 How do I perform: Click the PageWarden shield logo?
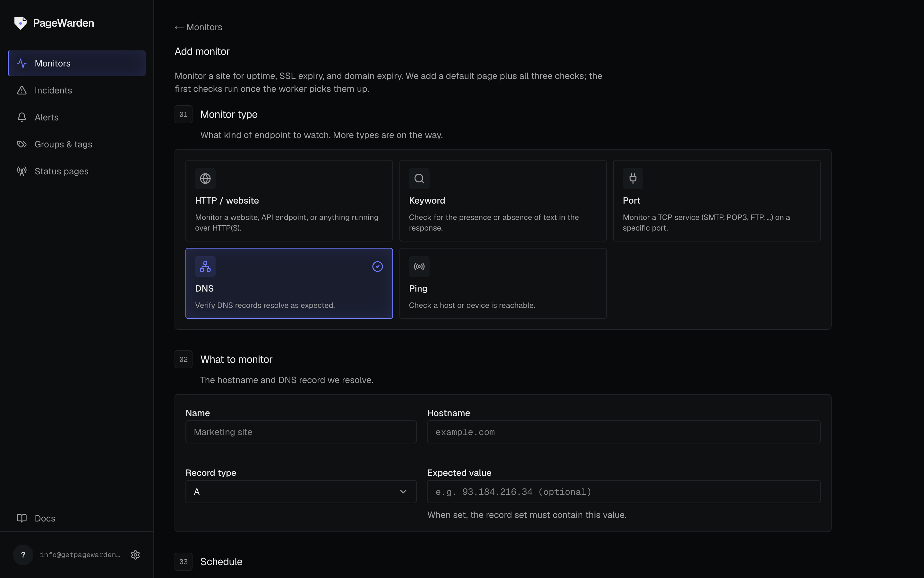[21, 23]
